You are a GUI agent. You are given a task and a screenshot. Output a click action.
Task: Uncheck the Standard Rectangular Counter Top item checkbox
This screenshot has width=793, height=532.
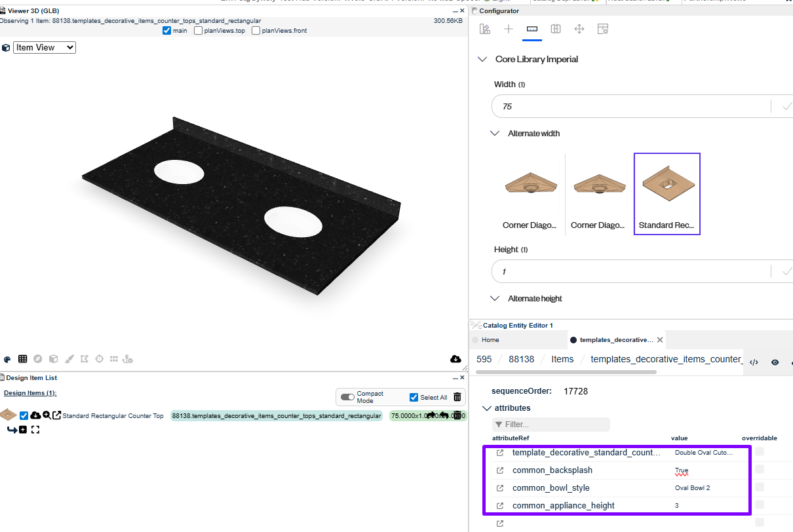coord(24,415)
